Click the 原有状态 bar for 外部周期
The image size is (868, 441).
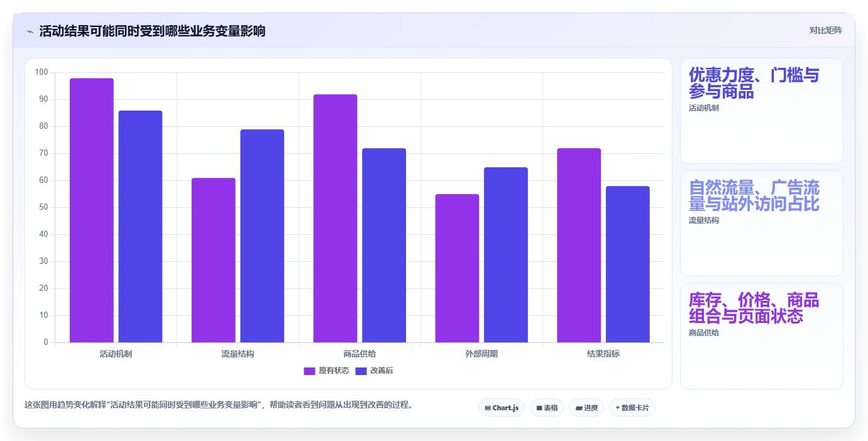click(x=457, y=268)
